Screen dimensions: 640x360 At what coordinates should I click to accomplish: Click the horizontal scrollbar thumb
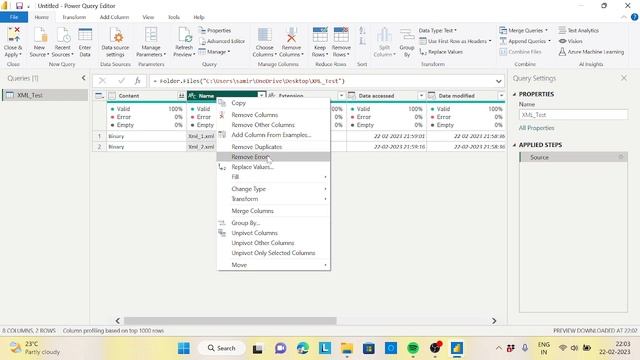point(230,321)
